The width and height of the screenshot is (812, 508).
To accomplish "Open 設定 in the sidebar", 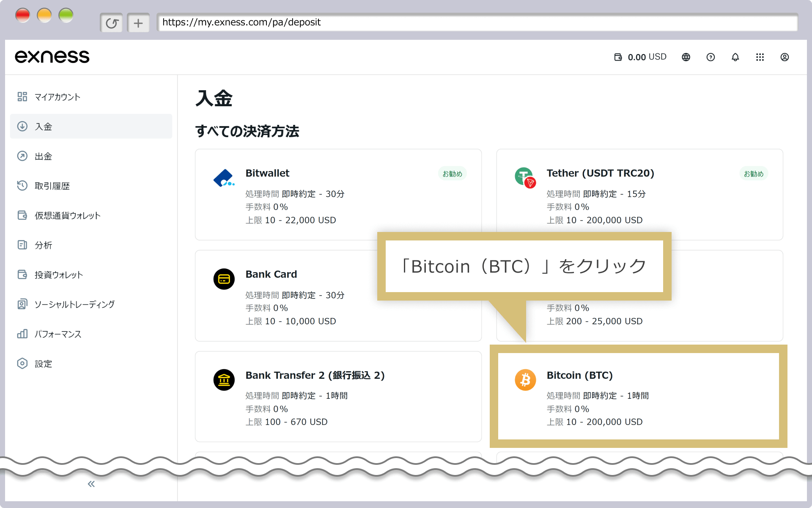I will point(91,364).
